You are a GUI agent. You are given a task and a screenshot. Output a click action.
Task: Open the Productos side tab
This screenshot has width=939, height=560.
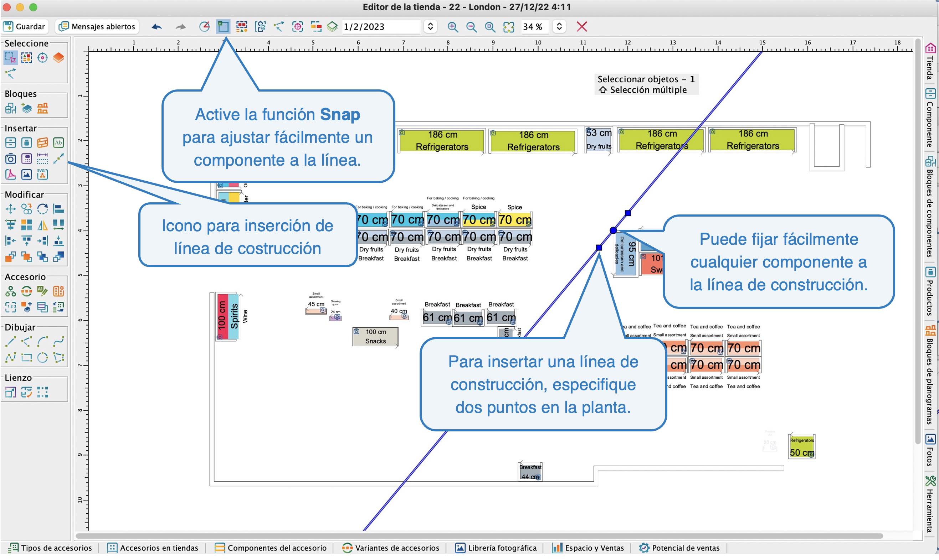click(930, 291)
